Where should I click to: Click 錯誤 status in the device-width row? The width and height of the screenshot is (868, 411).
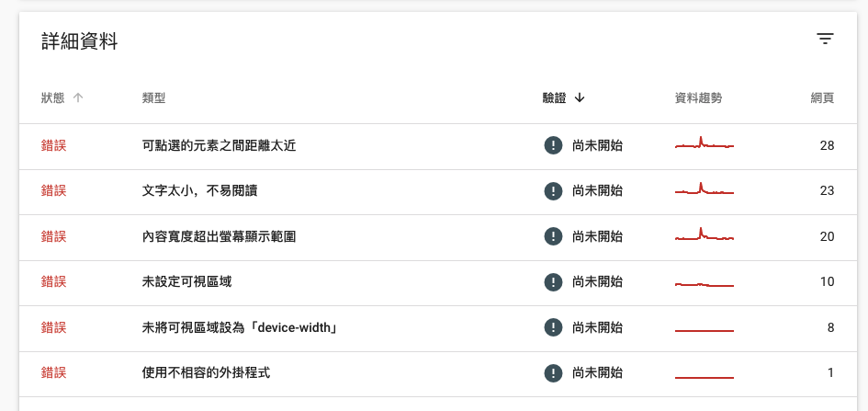click(53, 328)
